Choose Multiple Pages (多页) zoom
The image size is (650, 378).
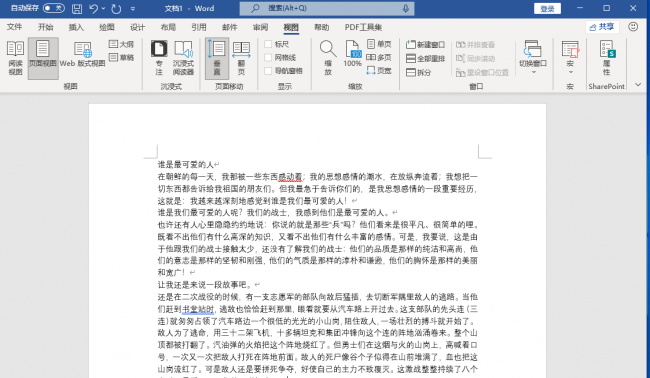(x=379, y=57)
